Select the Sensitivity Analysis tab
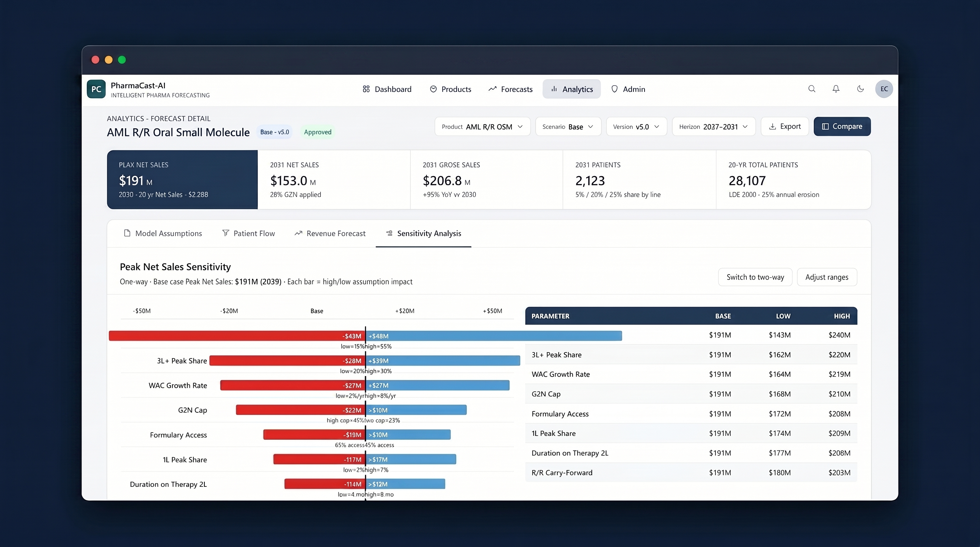The height and width of the screenshot is (547, 980). (x=423, y=233)
